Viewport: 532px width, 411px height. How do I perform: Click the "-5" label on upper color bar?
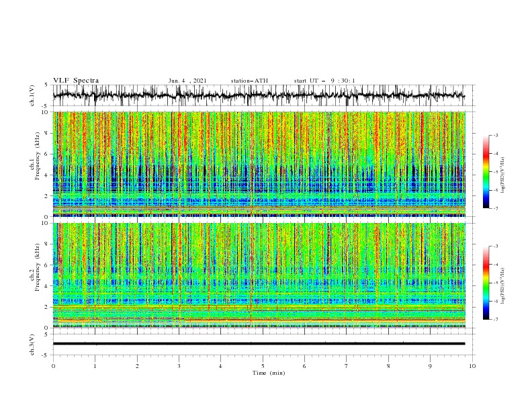496,172
